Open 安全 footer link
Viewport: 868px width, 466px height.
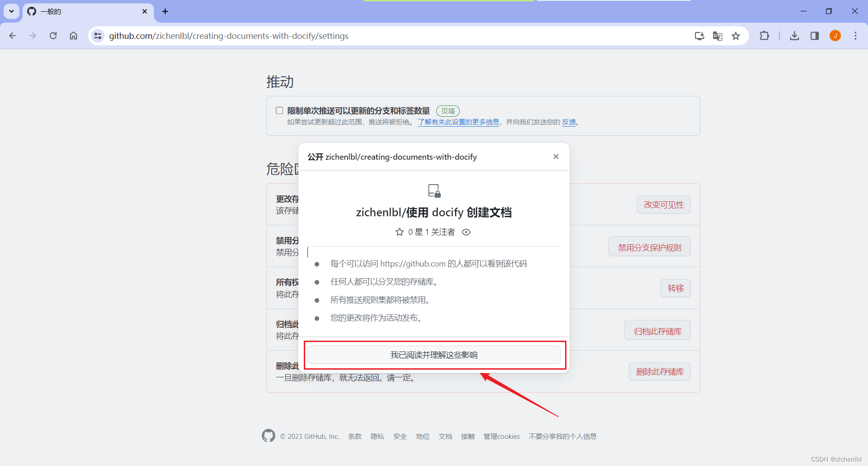click(x=400, y=437)
